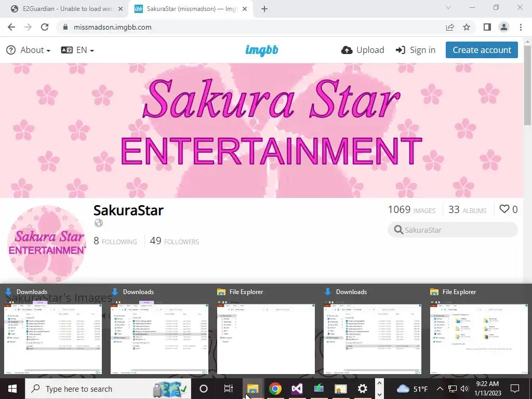The height and width of the screenshot is (399, 532).
Task: Open Chrome side panel icon
Action: click(x=487, y=27)
